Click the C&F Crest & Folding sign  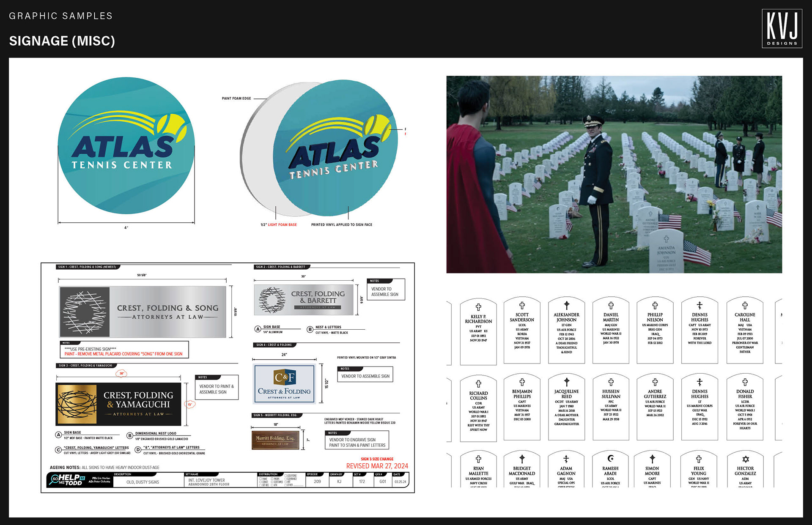click(x=284, y=384)
